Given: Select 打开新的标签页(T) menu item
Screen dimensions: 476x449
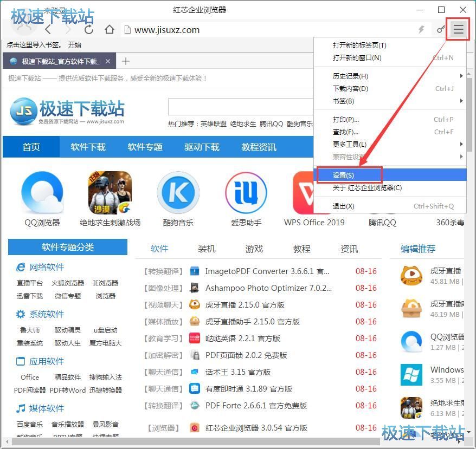Looking at the screenshot, I should coord(390,45).
